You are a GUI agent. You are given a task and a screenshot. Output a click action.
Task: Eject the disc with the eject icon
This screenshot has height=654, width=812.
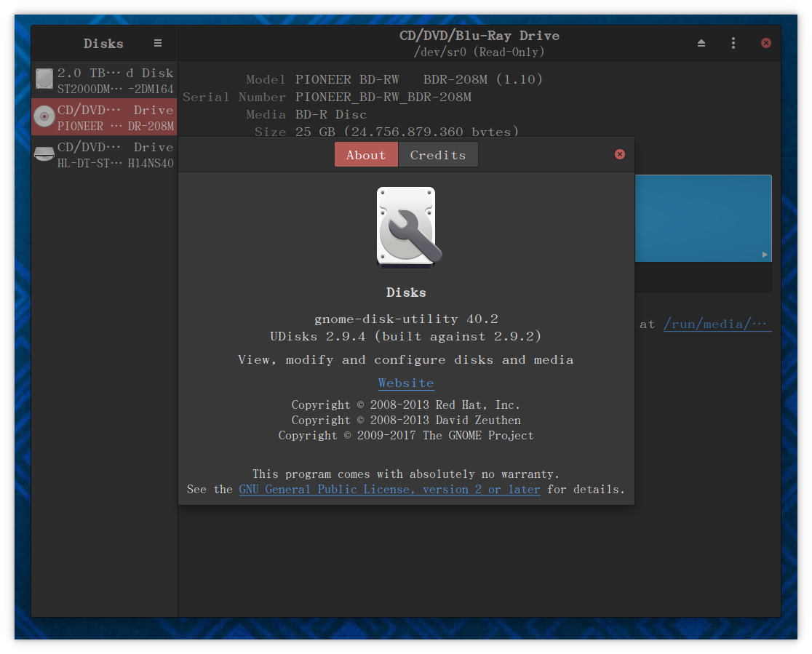701,43
